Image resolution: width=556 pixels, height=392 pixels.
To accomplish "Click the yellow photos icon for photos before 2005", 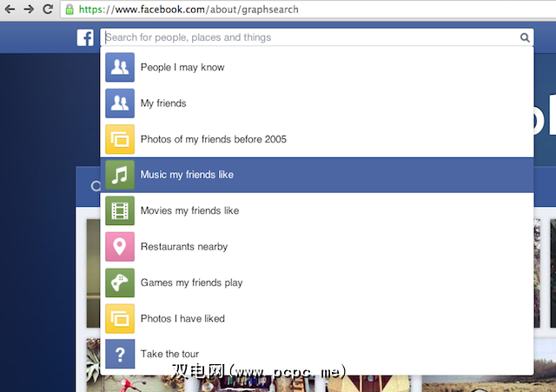I will [120, 139].
